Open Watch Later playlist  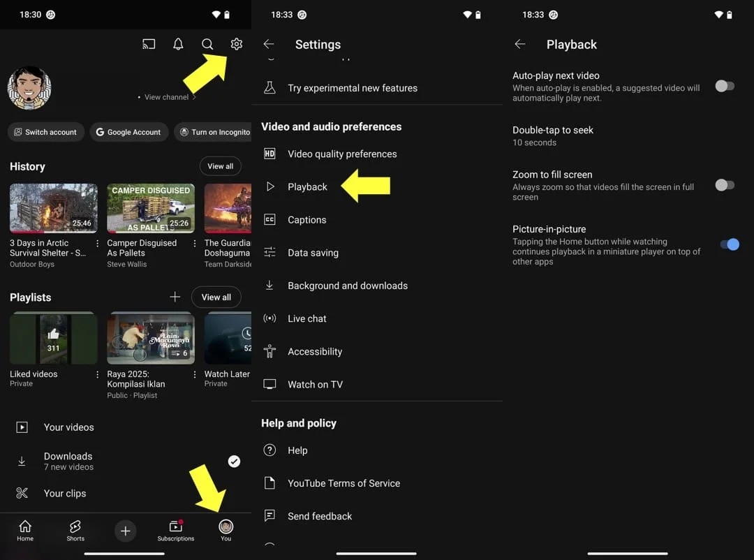pos(228,349)
